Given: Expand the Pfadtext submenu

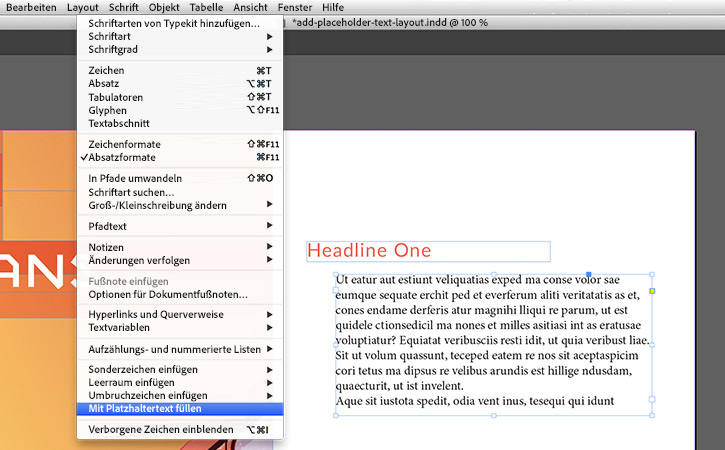Looking at the screenshot, I should 180,226.
